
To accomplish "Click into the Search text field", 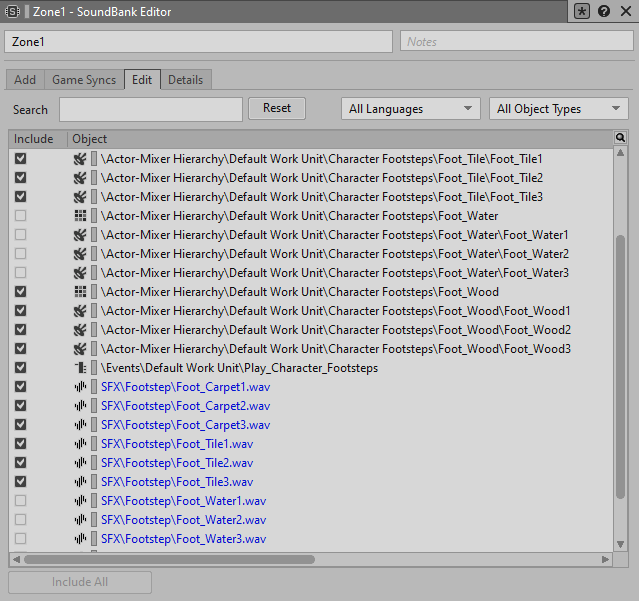I will [x=150, y=109].
